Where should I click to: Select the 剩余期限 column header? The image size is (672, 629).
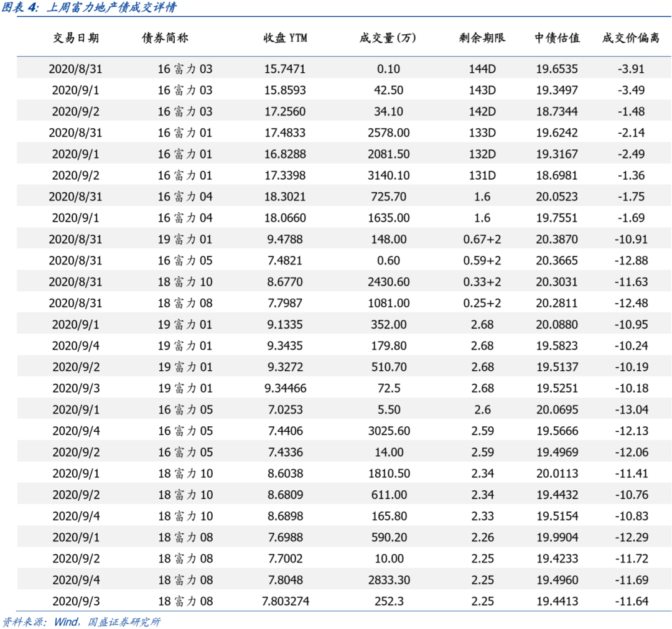pos(482,38)
